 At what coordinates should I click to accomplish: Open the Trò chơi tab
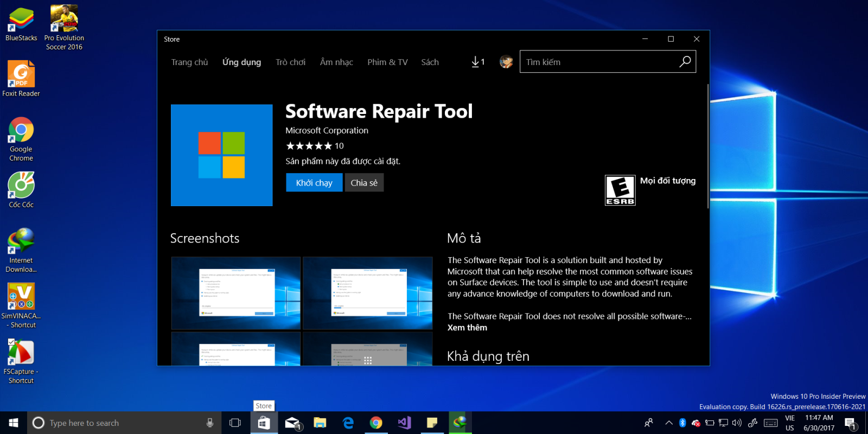point(290,62)
